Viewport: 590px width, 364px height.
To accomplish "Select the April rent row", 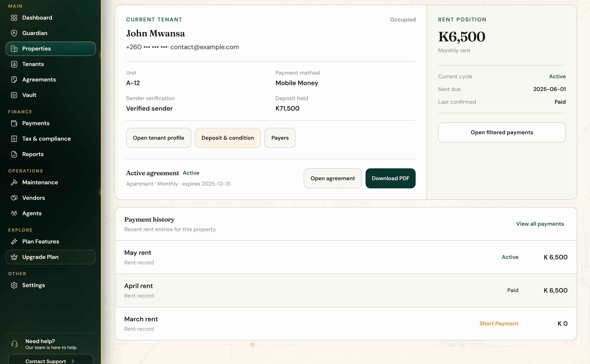I will coord(346,290).
